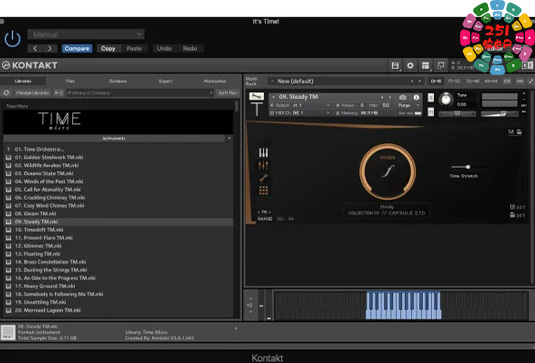The height and width of the screenshot is (363, 535).
Task: Open the Manual preset dropdown
Action: [86, 34]
